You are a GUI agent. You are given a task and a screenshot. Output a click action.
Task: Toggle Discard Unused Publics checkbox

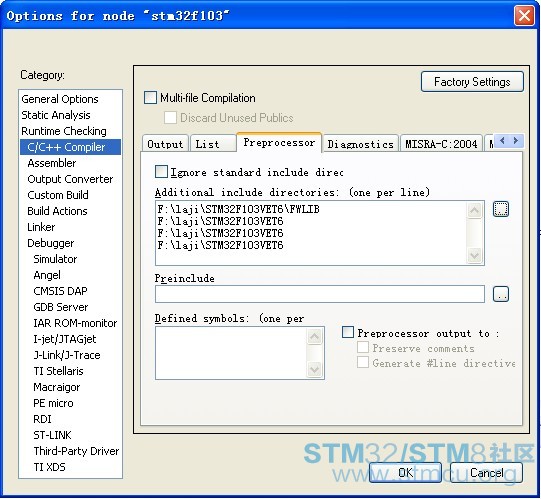[x=170, y=118]
